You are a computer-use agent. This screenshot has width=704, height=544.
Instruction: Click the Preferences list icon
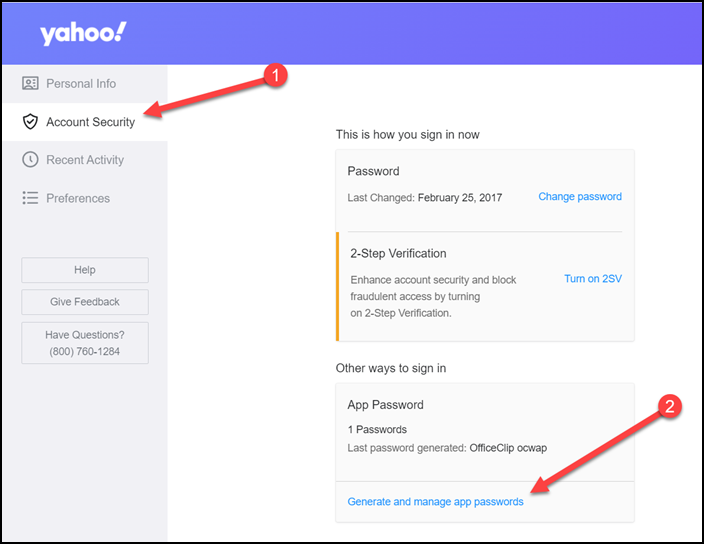[30, 198]
